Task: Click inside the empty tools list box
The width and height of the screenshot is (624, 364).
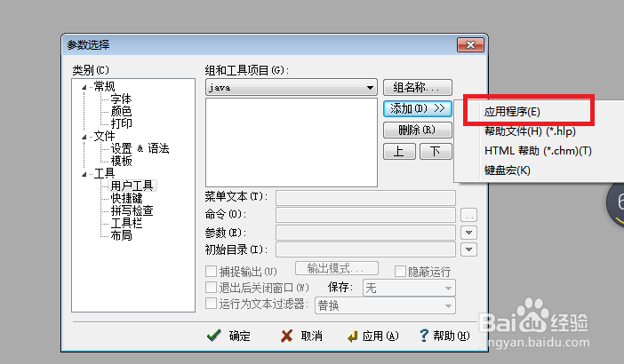Action: [292, 142]
